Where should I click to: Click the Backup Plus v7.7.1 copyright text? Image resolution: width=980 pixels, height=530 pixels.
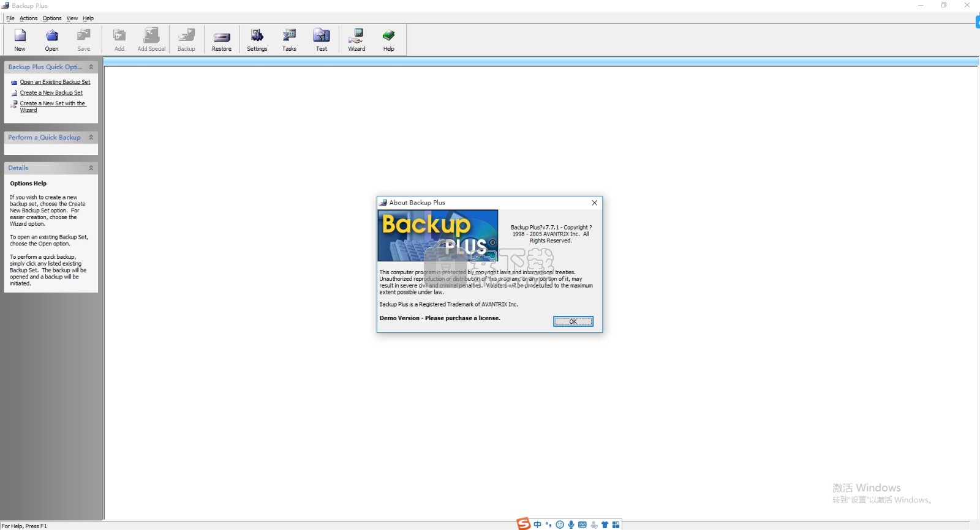[551, 234]
